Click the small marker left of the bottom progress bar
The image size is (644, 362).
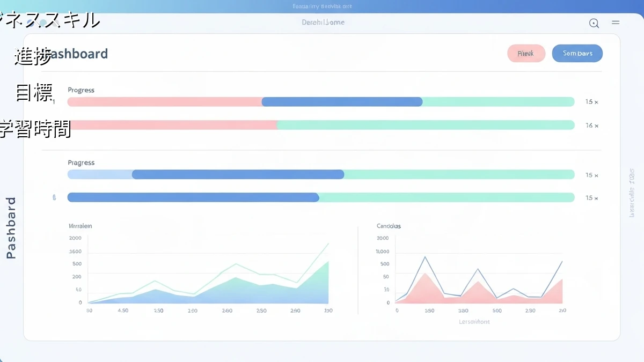pyautogui.click(x=54, y=198)
